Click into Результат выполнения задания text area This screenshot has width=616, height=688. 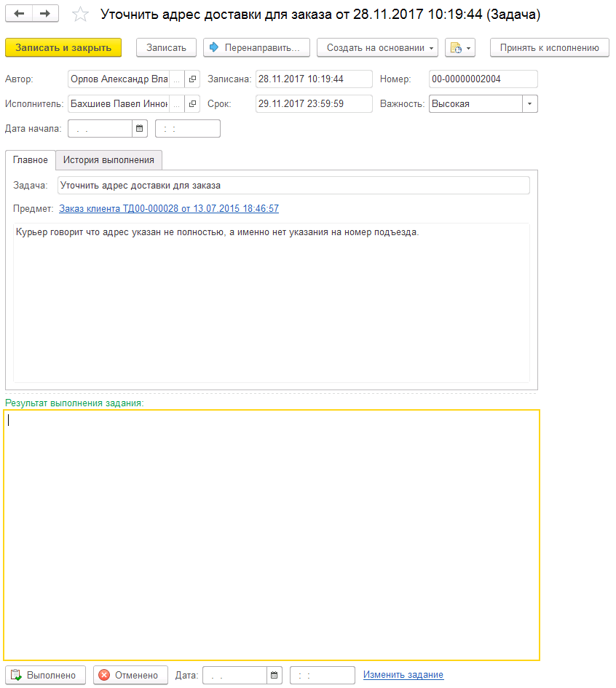point(271,535)
